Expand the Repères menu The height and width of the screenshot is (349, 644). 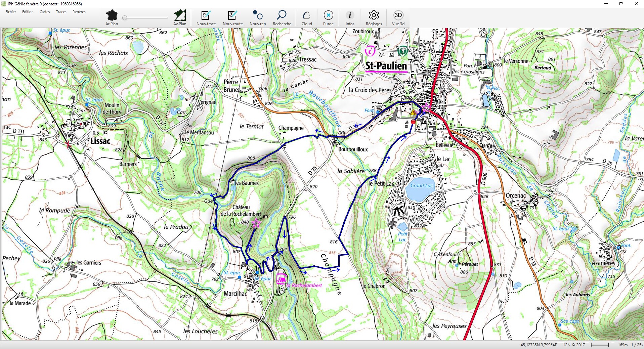coord(79,12)
